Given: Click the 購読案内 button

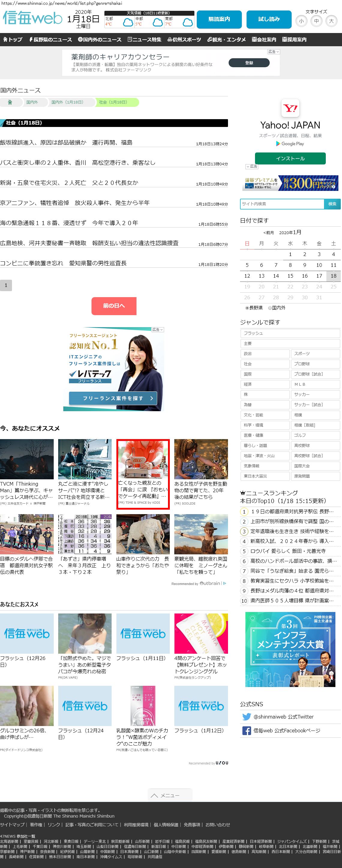Looking at the screenshot, I should (219, 20).
